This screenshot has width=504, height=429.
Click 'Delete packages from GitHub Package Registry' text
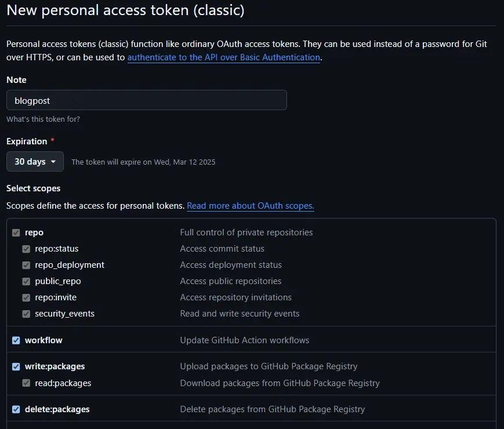pyautogui.click(x=272, y=409)
